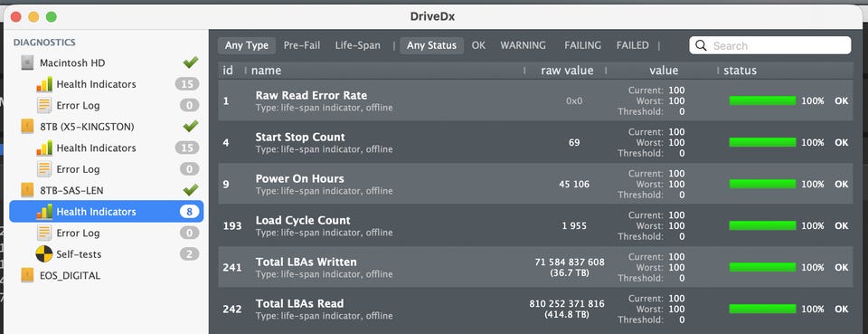Click raw value 45 106
This screenshot has height=334, width=868.
coord(574,184)
